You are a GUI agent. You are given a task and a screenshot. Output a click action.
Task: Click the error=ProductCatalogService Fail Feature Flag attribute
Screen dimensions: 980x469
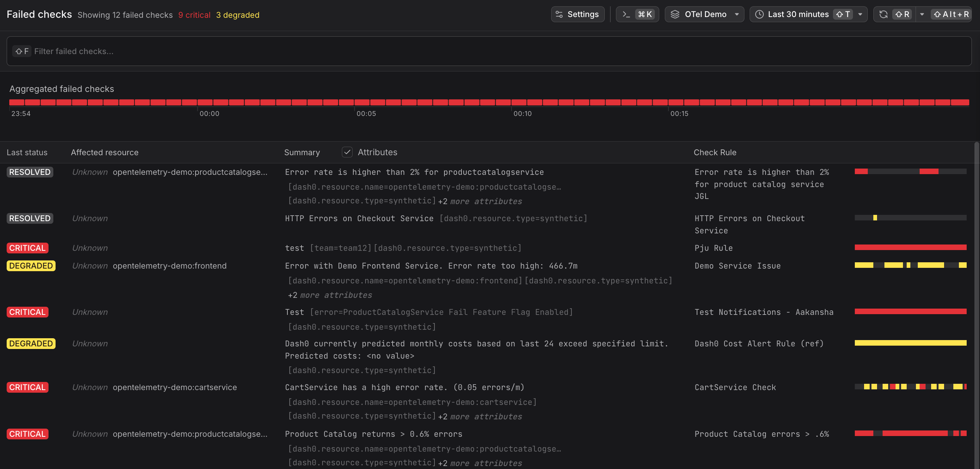[441, 312]
